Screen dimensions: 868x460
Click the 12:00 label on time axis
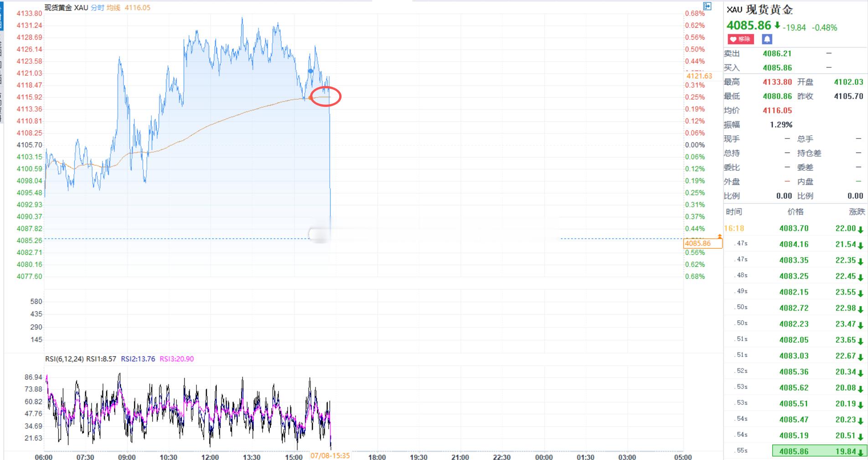point(210,457)
